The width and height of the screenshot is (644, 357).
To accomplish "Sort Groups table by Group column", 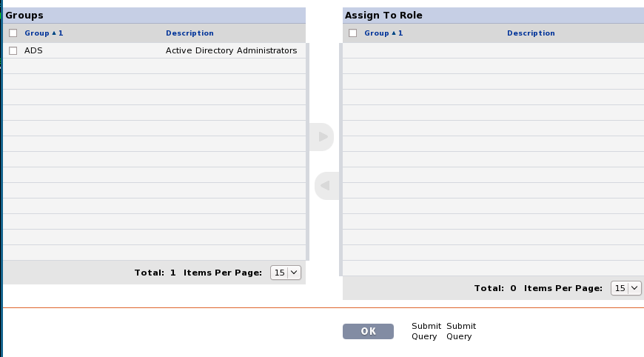I will click(x=36, y=33).
